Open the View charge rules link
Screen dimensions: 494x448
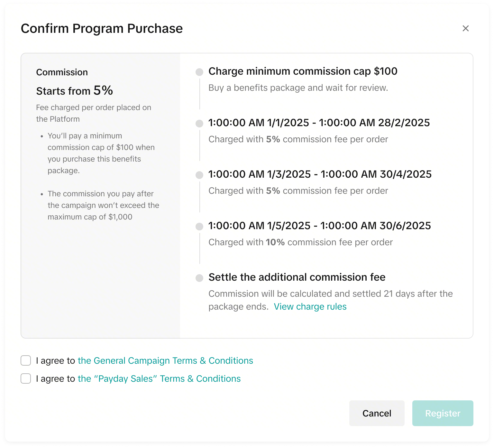coord(310,306)
